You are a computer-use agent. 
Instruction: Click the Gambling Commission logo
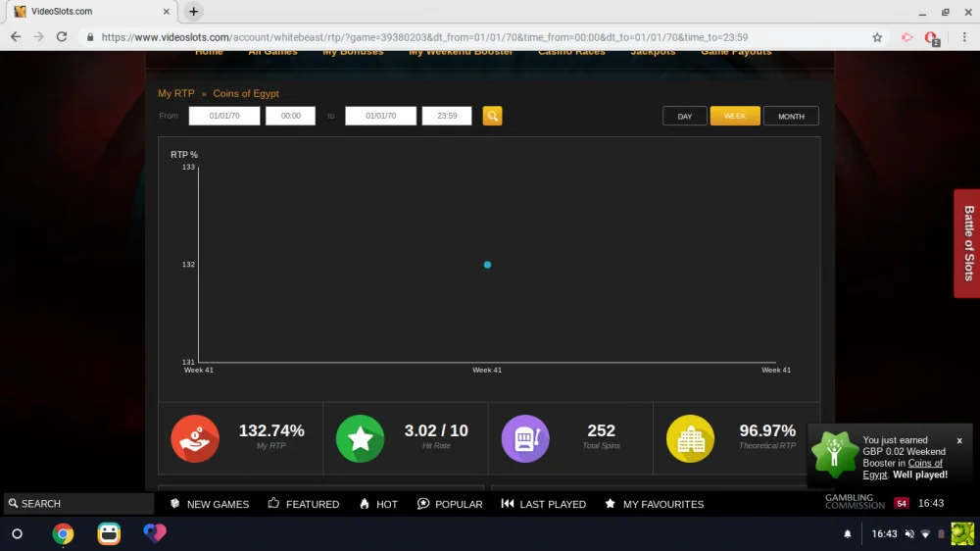(855, 502)
